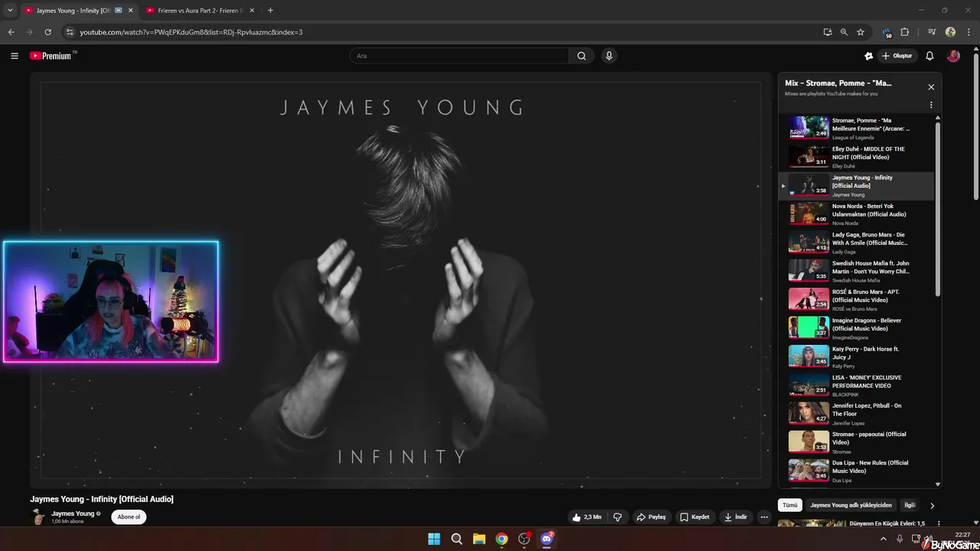Image resolution: width=980 pixels, height=551 pixels.
Task: Play Lady Gaga Die With A Smile
Action: tap(856, 242)
